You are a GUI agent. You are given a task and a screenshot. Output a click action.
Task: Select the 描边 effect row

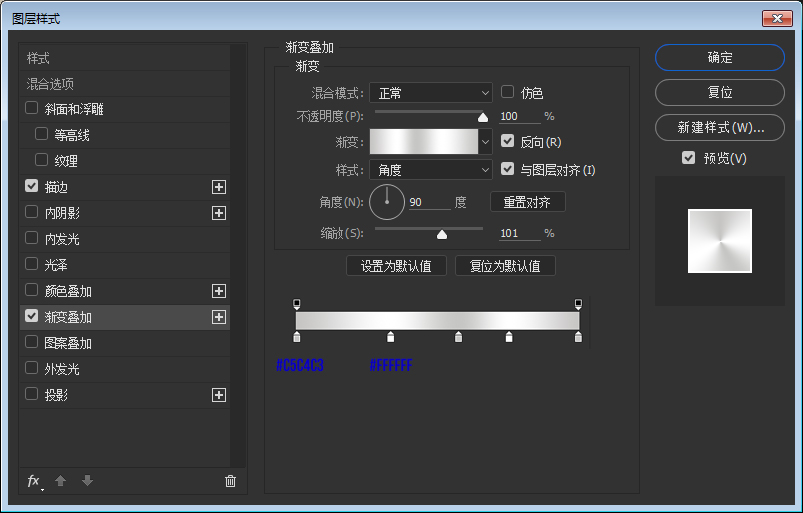[124, 187]
